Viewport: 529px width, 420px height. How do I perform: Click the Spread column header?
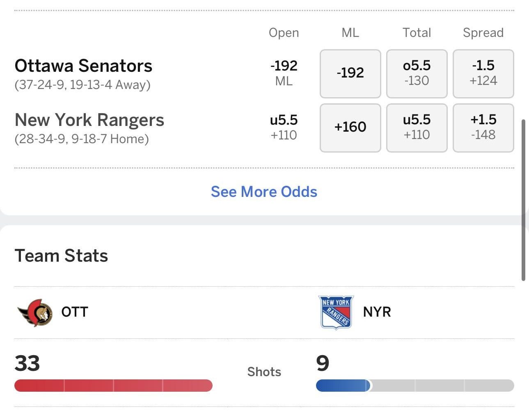tap(483, 32)
